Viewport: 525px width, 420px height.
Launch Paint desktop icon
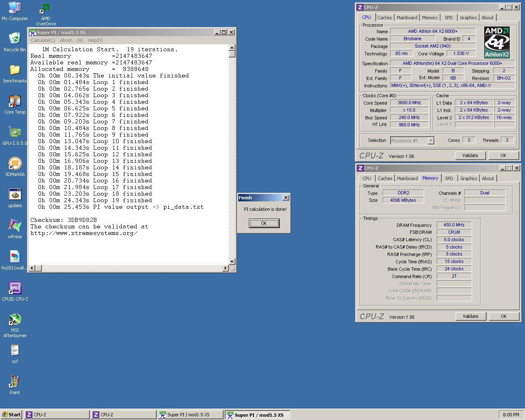point(15,385)
